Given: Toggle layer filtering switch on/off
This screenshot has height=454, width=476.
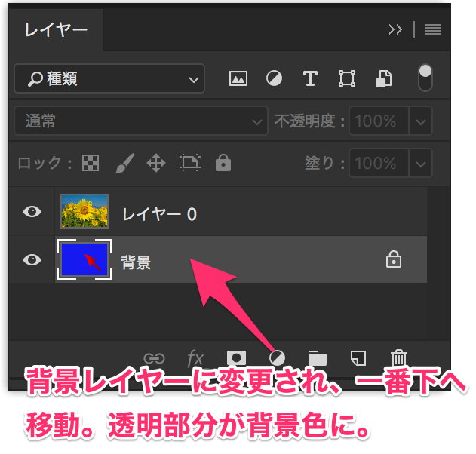Looking at the screenshot, I should (x=425, y=78).
